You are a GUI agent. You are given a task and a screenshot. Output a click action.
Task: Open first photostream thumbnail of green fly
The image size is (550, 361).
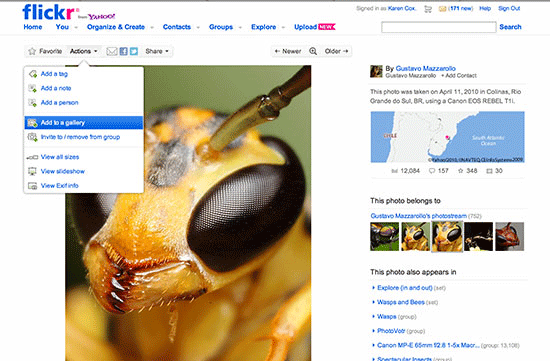[384, 236]
